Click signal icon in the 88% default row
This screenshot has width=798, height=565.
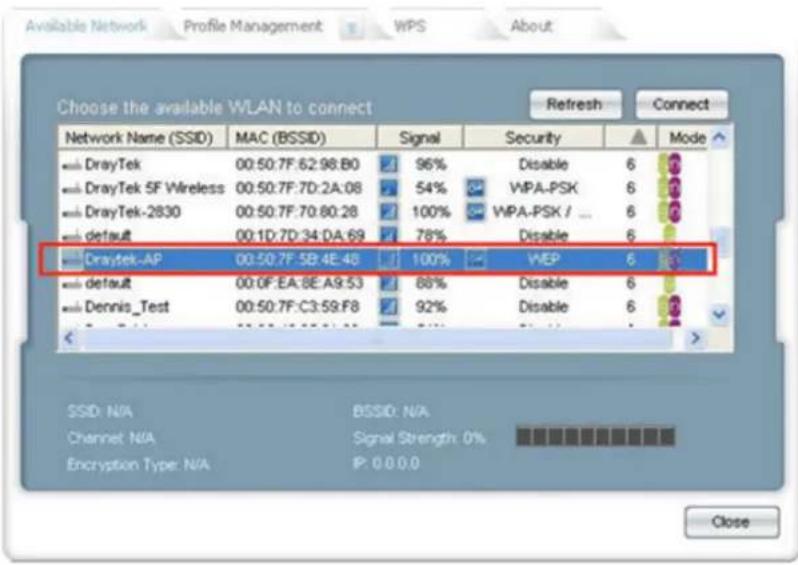[x=389, y=283]
